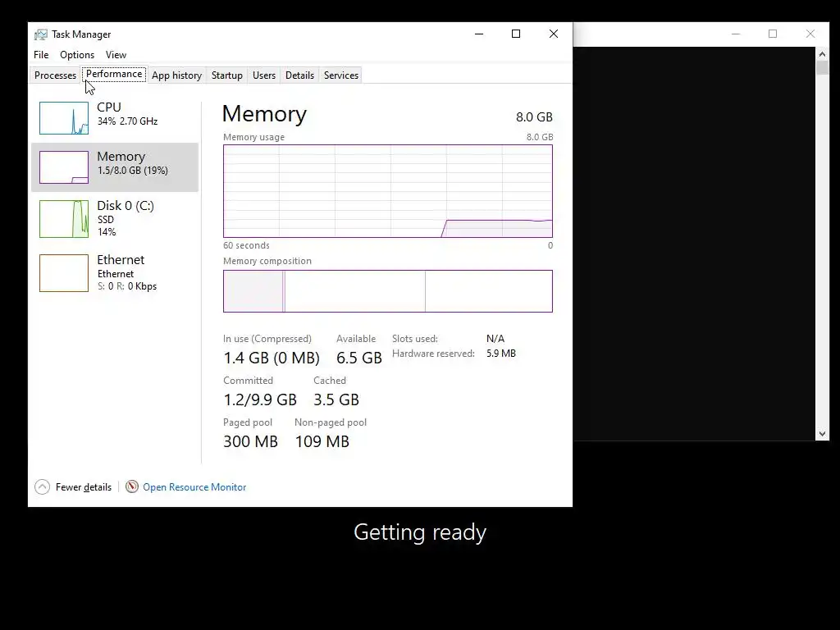Open Resource Monitor link
The image size is (840, 630).
[x=194, y=487]
